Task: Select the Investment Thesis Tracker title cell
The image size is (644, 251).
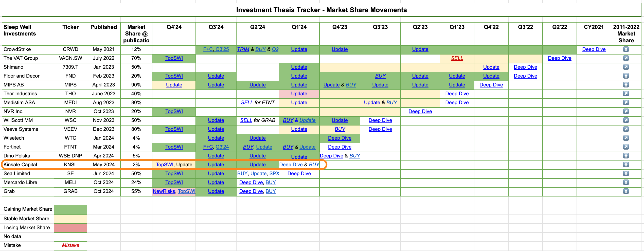Action: pos(321,10)
